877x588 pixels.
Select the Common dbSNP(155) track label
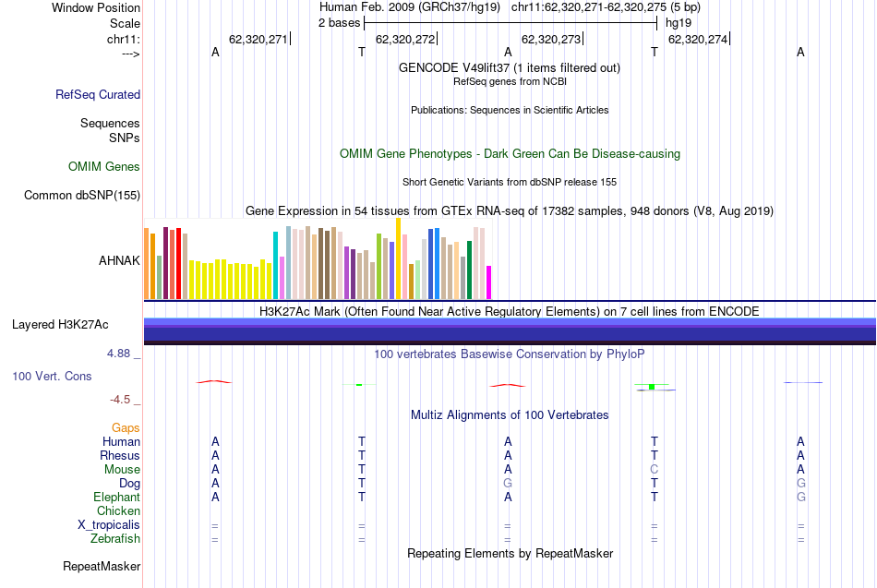click(x=82, y=196)
